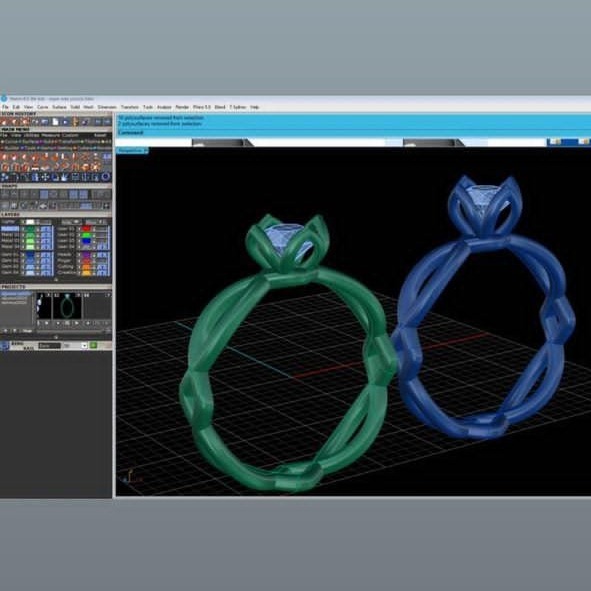Open the Solid menu in the top menu bar
Image resolution: width=591 pixels, height=591 pixels.
(x=75, y=107)
